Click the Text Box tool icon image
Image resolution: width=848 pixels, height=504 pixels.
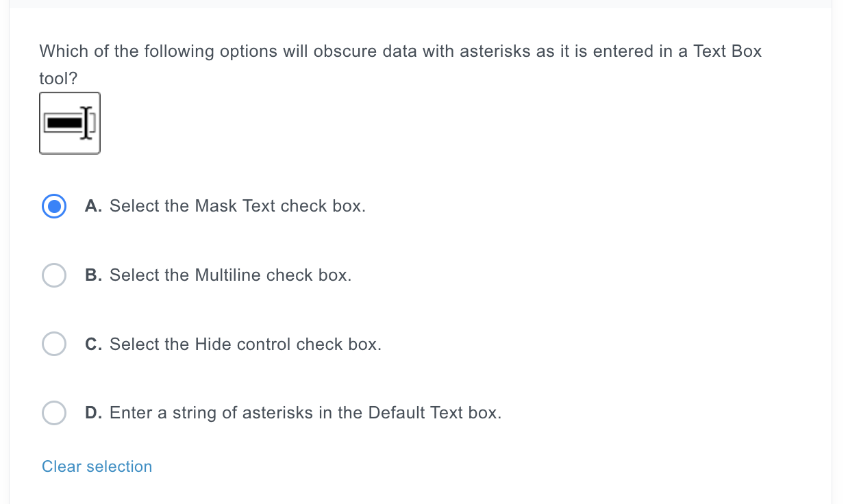pos(69,123)
